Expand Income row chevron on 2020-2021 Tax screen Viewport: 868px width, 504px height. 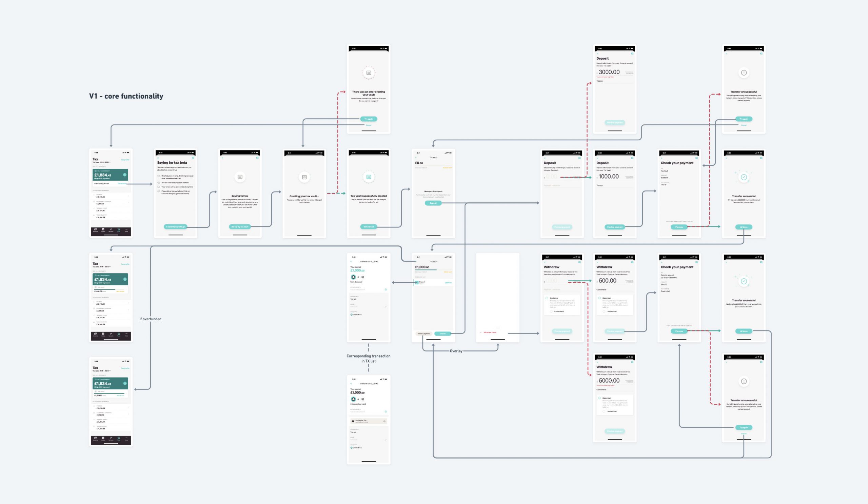(x=129, y=196)
